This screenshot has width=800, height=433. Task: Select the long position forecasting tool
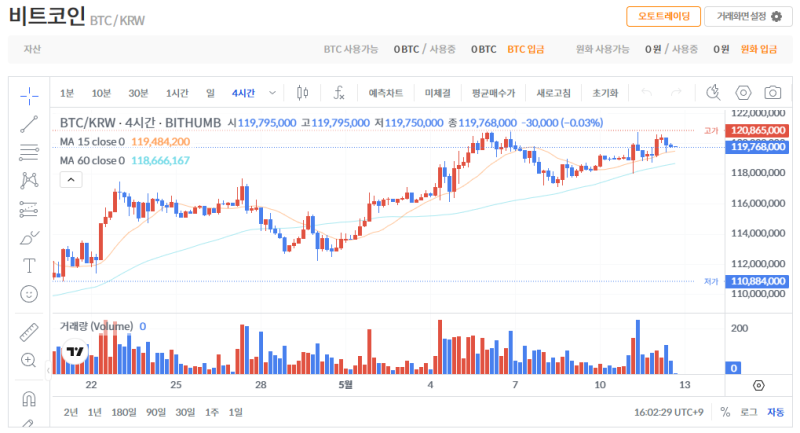[29, 209]
